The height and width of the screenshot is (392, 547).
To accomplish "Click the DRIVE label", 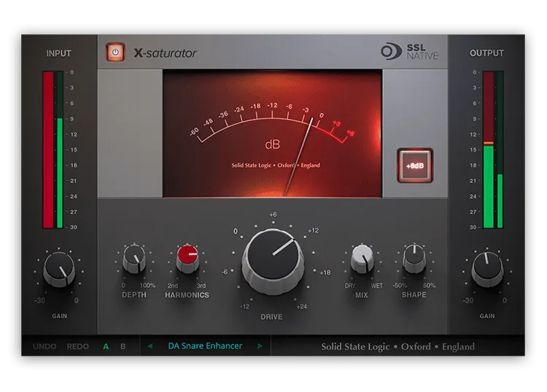I will (271, 317).
